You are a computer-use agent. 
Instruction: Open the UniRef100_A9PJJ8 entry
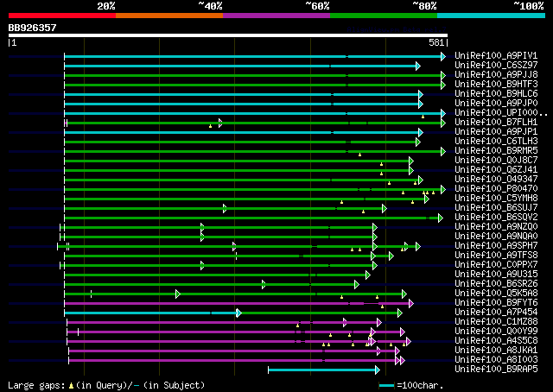[x=496, y=75]
